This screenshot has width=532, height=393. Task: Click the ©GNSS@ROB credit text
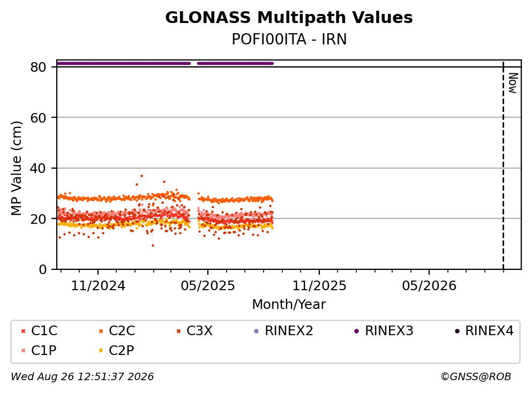pyautogui.click(x=476, y=377)
